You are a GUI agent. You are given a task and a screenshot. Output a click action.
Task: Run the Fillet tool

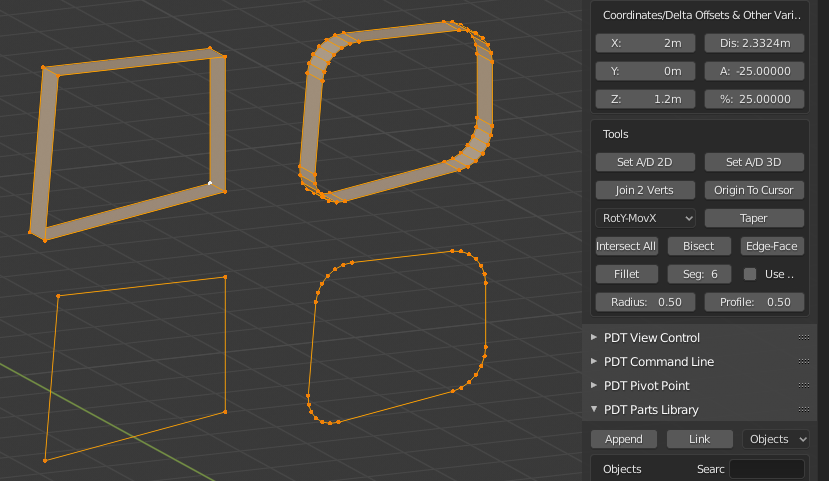[x=627, y=274]
